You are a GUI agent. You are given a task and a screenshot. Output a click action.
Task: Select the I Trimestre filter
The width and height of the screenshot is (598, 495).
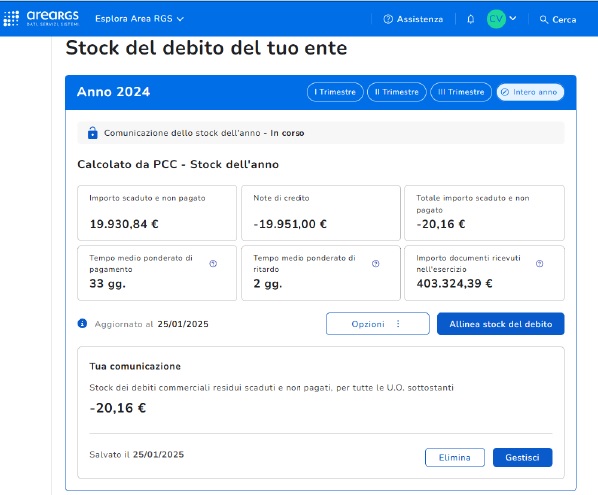pos(335,92)
